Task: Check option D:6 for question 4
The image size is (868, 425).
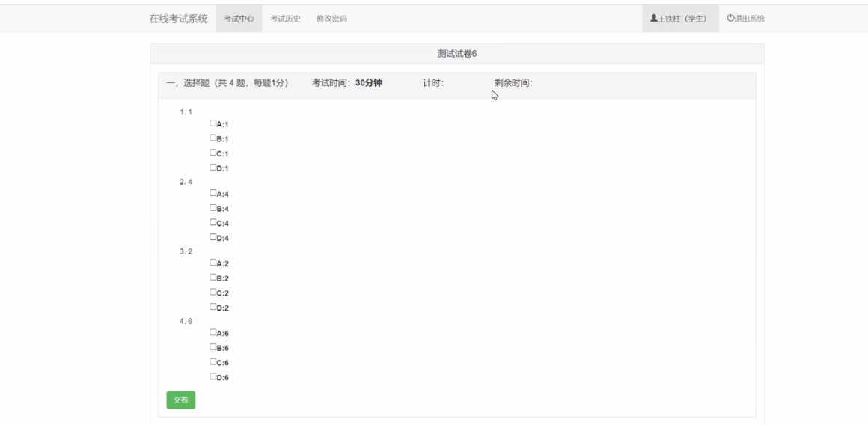Action: pyautogui.click(x=213, y=376)
